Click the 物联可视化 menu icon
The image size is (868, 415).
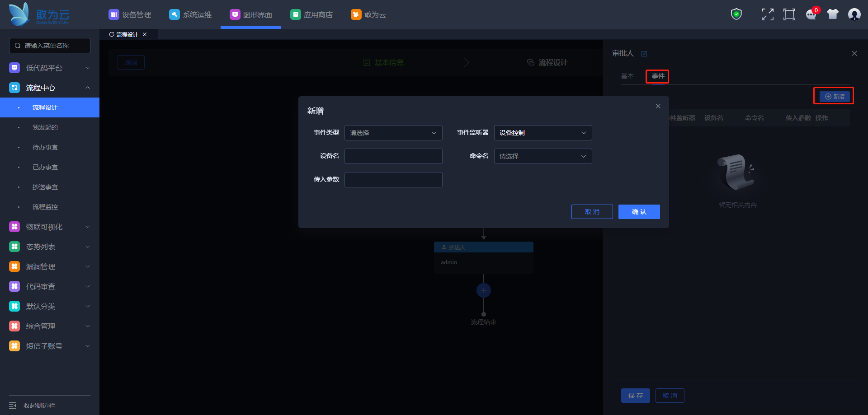(x=14, y=227)
